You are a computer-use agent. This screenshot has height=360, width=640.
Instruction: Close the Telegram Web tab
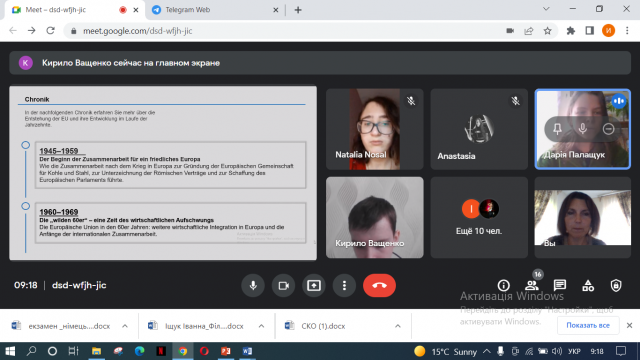pos(276,10)
